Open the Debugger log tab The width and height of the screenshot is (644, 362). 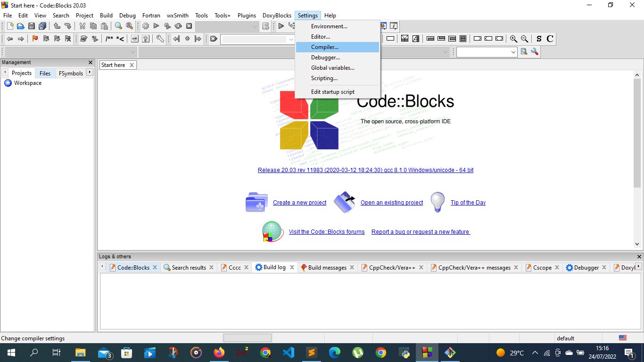586,267
